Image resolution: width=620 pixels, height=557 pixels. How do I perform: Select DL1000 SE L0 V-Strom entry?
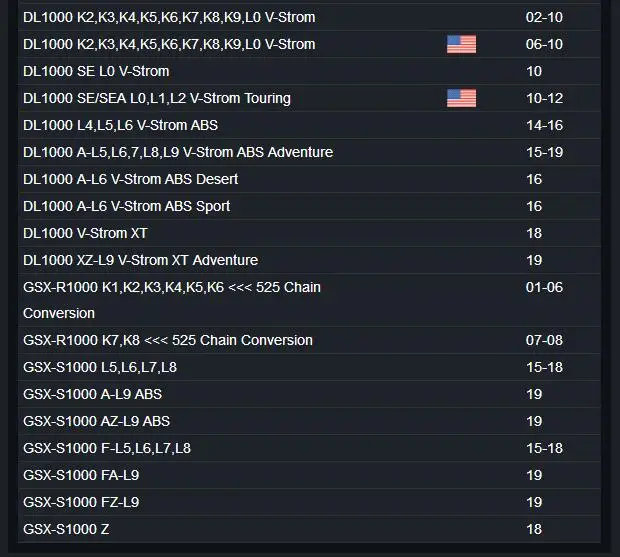96,71
